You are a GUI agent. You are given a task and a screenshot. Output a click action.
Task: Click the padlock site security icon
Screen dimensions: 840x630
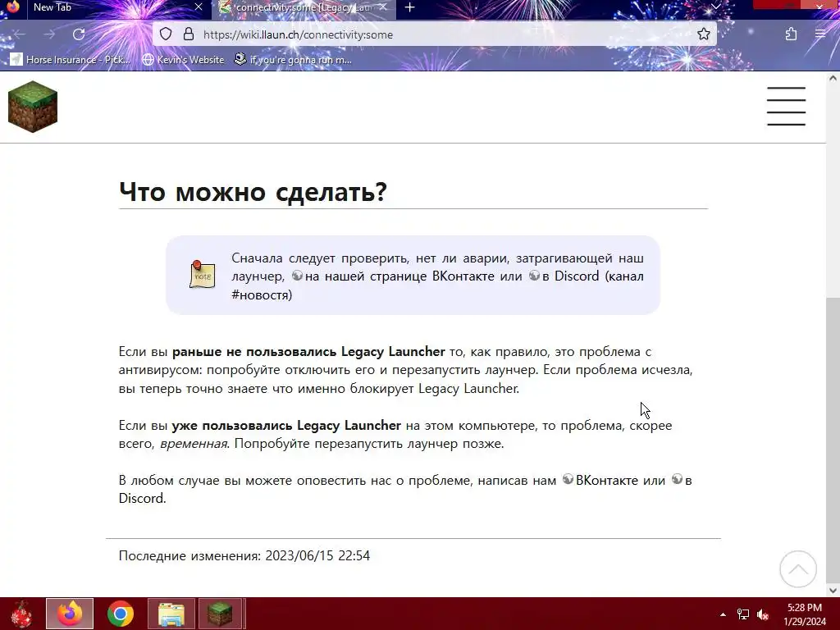pos(188,34)
